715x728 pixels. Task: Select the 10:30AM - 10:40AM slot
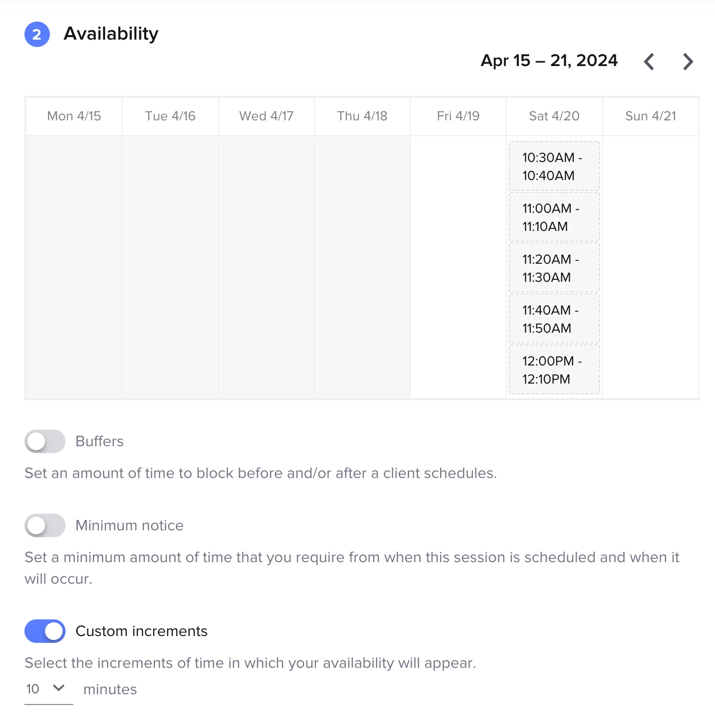point(554,166)
